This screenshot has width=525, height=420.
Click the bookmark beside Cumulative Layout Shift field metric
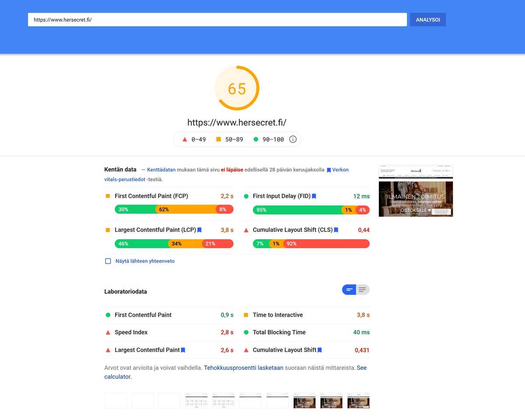[x=336, y=230]
